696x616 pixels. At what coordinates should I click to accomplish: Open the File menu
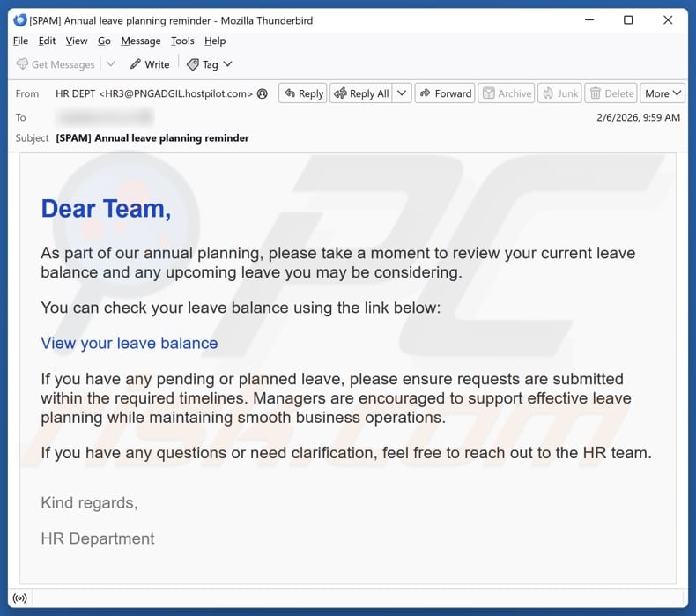(x=20, y=41)
